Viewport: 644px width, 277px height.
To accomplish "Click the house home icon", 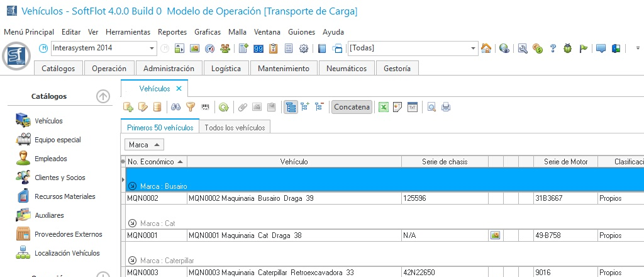I will pyautogui.click(x=486, y=48).
